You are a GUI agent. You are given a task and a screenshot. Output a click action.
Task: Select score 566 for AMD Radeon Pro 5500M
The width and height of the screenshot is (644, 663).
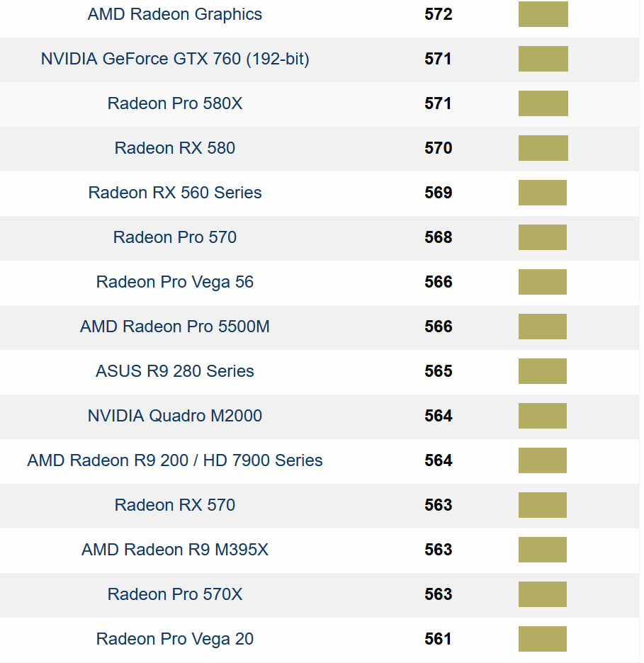[439, 327]
